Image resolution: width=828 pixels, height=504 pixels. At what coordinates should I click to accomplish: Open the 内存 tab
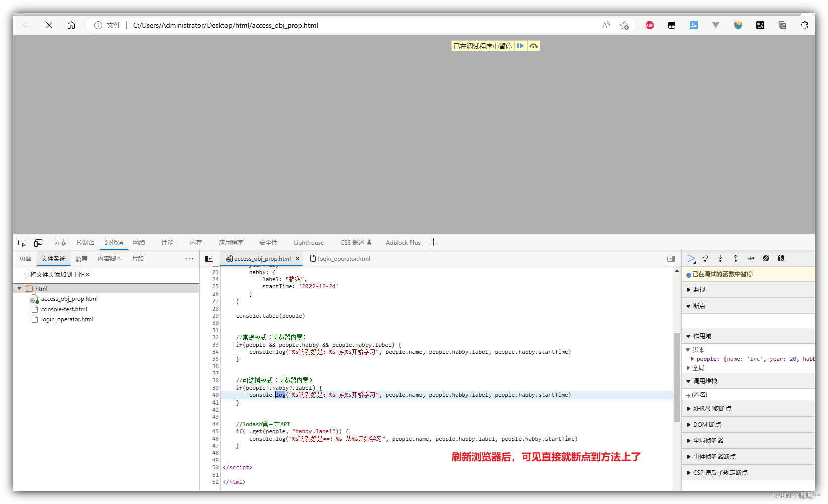coord(196,243)
